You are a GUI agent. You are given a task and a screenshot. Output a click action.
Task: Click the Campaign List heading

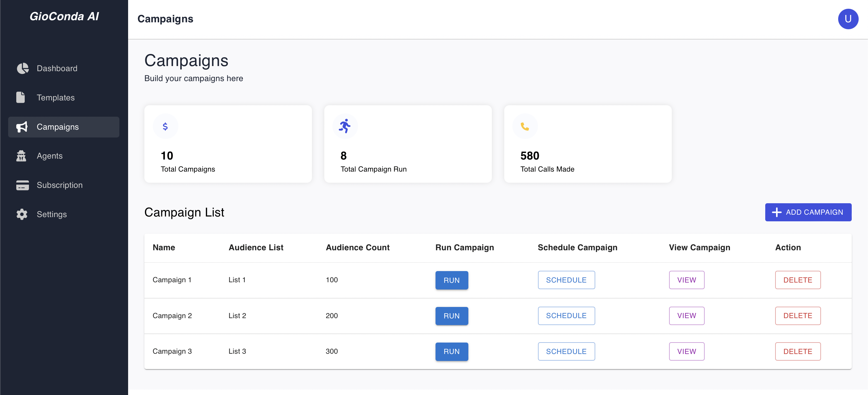pyautogui.click(x=184, y=212)
